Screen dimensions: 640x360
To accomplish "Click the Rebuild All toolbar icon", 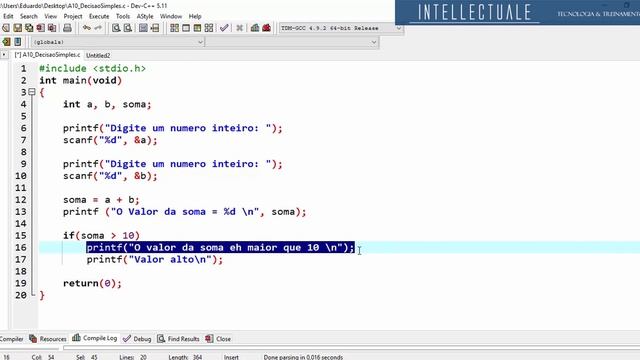I will click(209, 28).
